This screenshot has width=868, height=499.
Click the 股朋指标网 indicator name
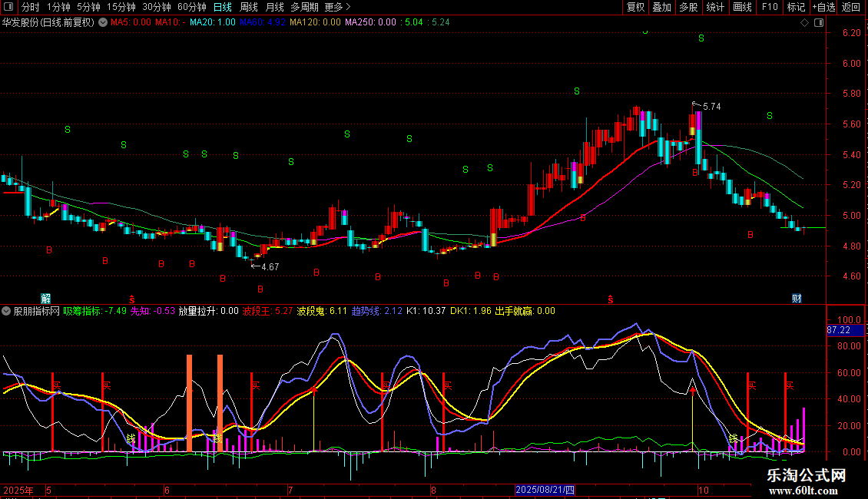(37, 311)
